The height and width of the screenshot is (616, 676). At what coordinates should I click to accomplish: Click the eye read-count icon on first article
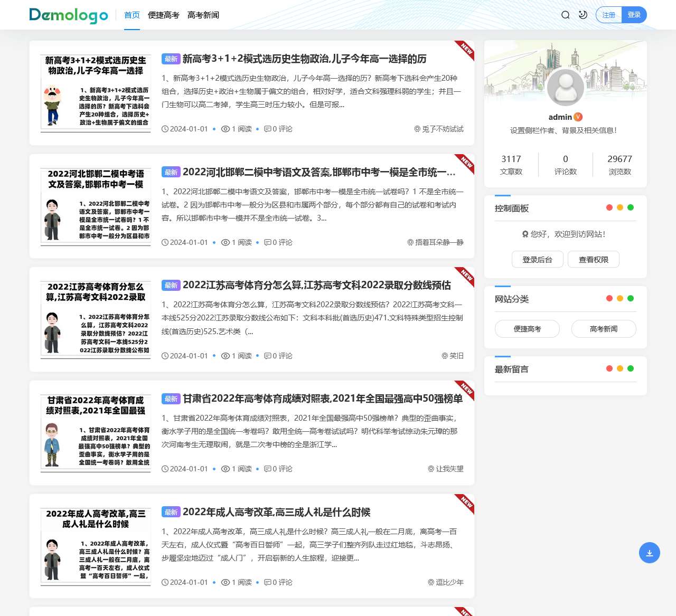pos(226,129)
